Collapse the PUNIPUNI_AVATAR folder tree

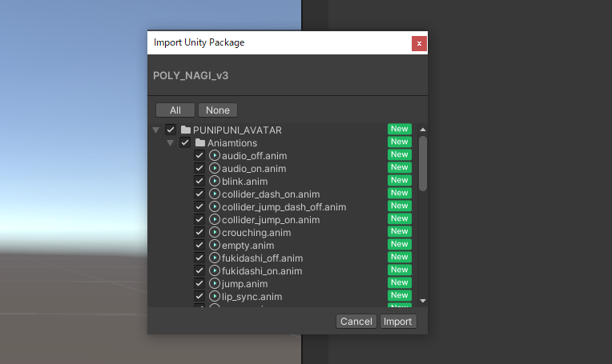click(x=156, y=130)
